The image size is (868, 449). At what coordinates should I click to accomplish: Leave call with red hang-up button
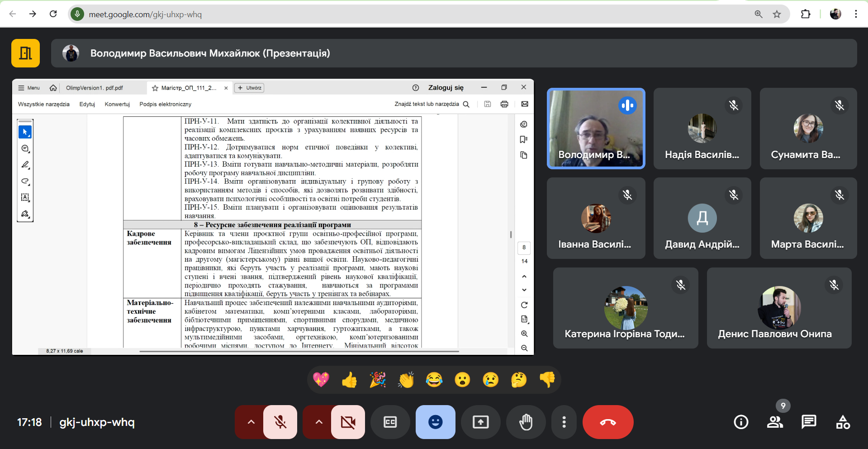[x=608, y=422]
